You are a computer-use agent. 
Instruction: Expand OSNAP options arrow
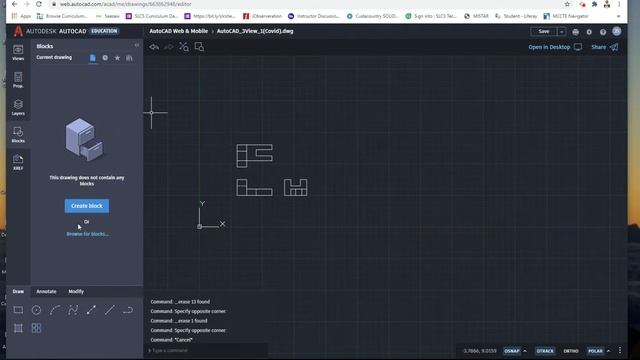tap(525, 351)
